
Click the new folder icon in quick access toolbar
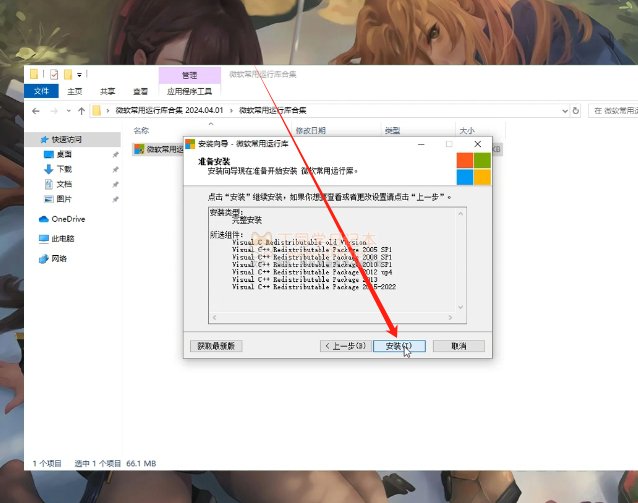[x=68, y=74]
